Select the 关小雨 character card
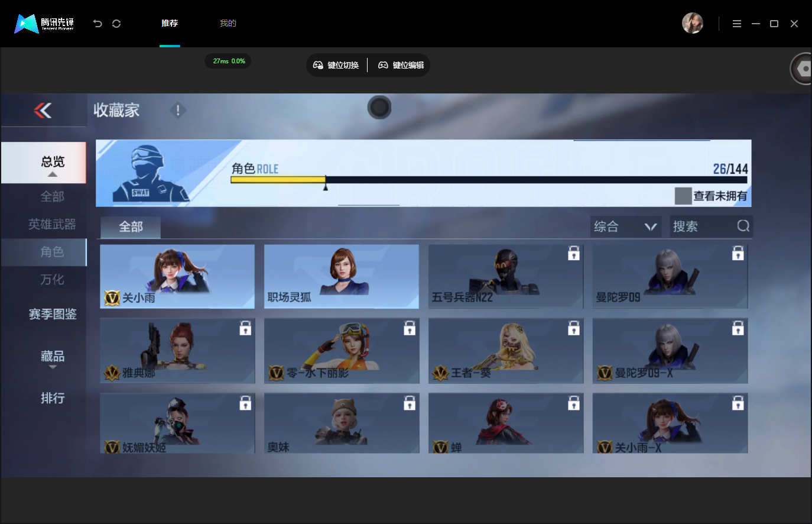This screenshot has width=812, height=524. point(177,276)
